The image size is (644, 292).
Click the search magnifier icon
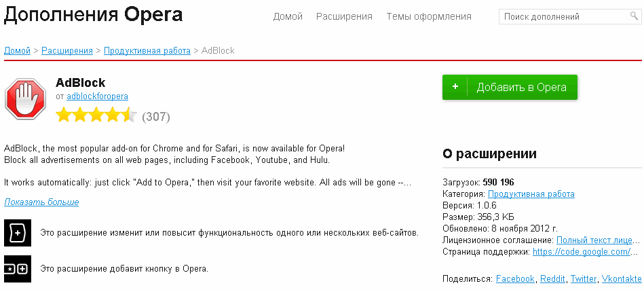tap(634, 16)
